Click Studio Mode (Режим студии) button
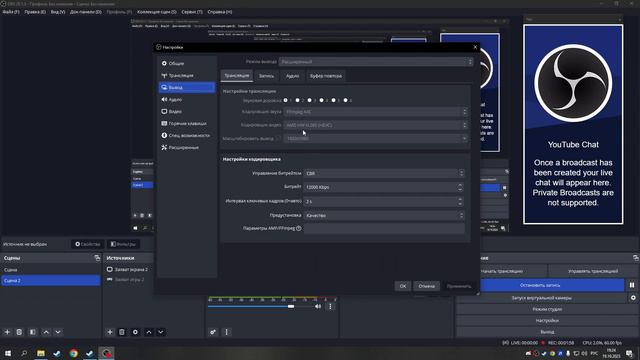Screen dimensions: 640x360 (x=547, y=309)
